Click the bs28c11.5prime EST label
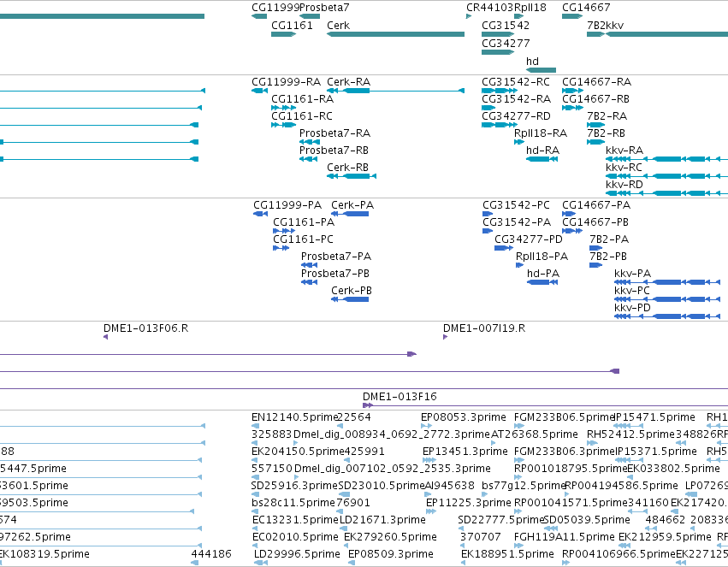 pyautogui.click(x=293, y=503)
